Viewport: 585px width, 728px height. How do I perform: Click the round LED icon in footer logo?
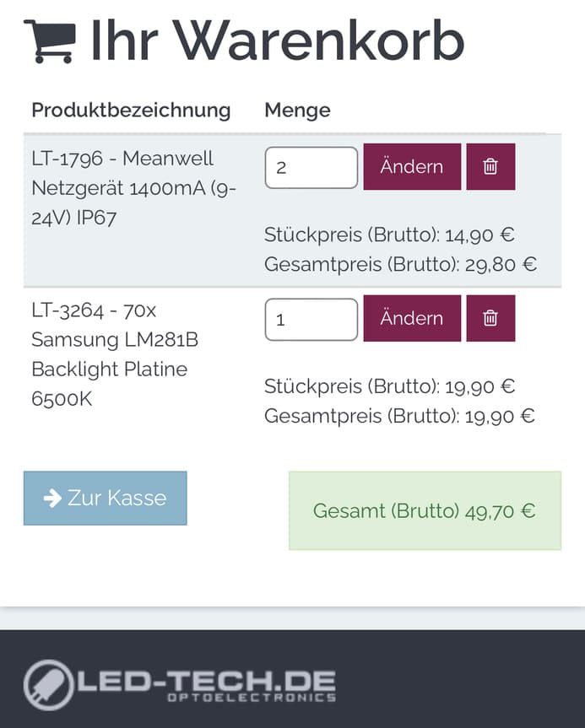(x=48, y=684)
